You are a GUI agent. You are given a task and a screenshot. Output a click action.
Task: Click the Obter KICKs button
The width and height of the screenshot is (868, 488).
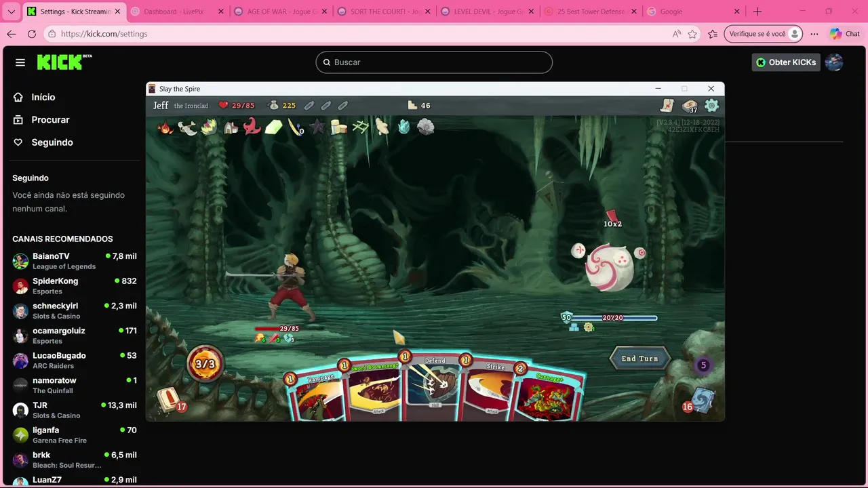[x=786, y=62]
